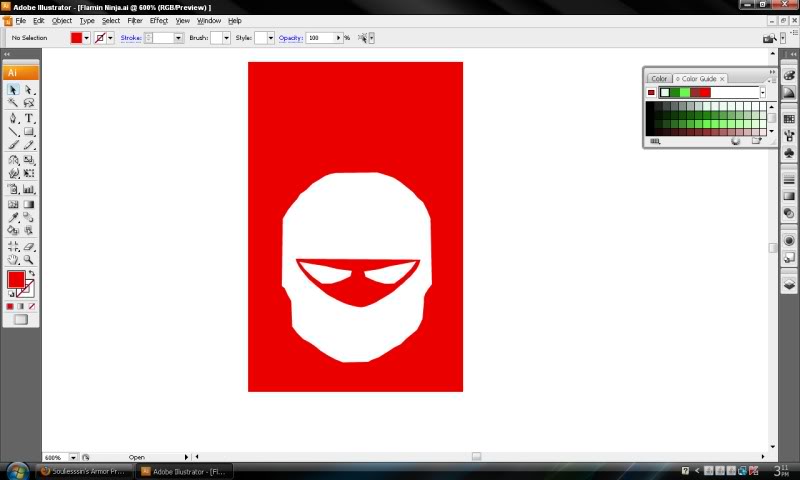Select the Gradient tool in toolbox
Screen dimensions: 800x480
(x=29, y=205)
